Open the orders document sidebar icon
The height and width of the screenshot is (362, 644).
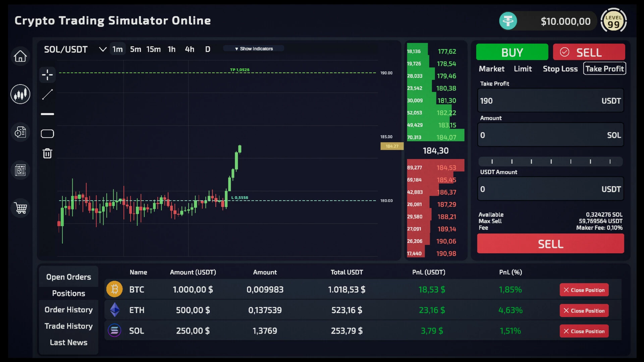pos(20,132)
